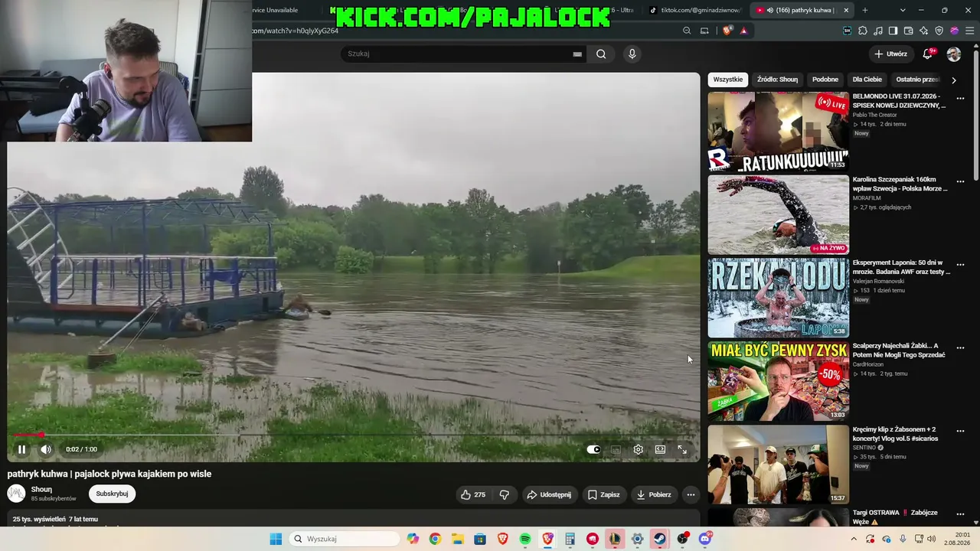Image resolution: width=980 pixels, height=551 pixels.
Task: Click the on-screen keyboard icon in search
Action: (x=577, y=54)
